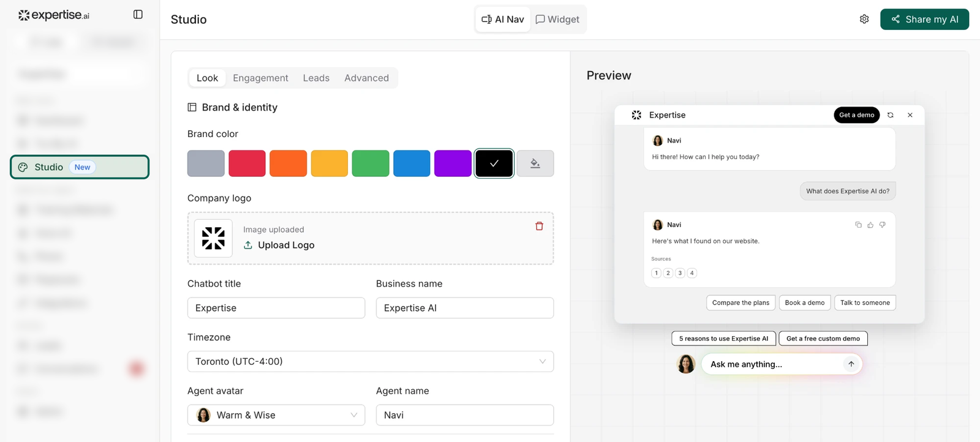The image size is (980, 442).
Task: Click the expertise.ai logo
Action: 54,15
